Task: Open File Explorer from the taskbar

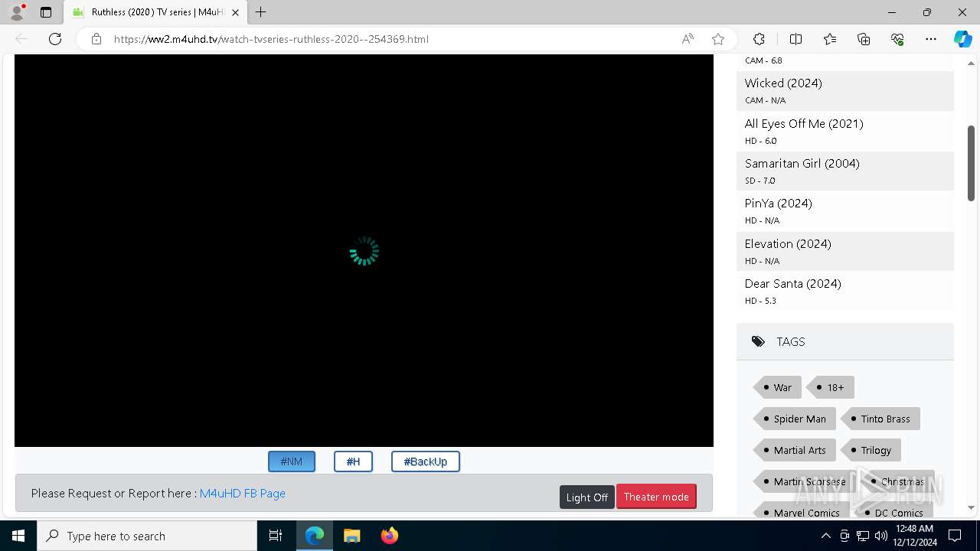Action: [352, 536]
